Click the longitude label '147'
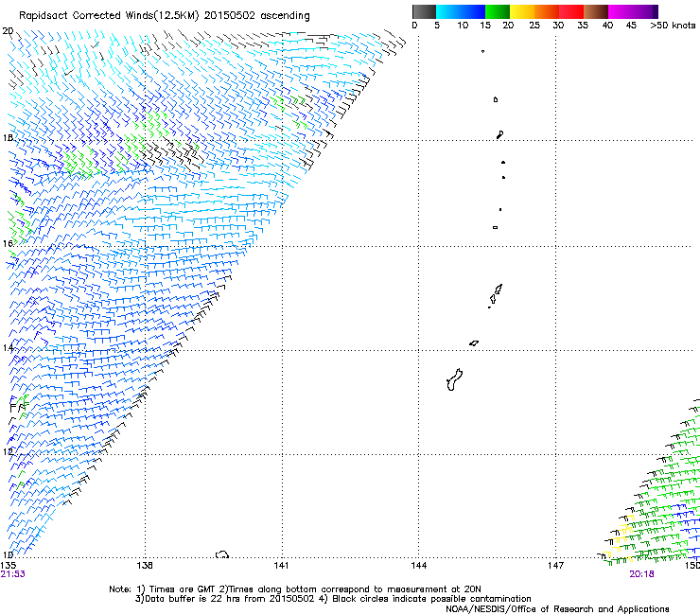The image size is (700, 615). point(555,566)
